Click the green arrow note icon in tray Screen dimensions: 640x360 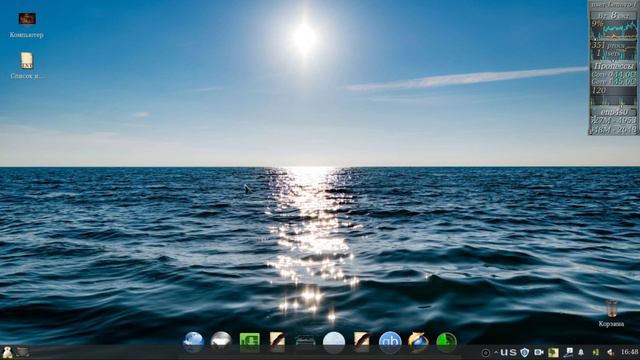click(x=553, y=352)
